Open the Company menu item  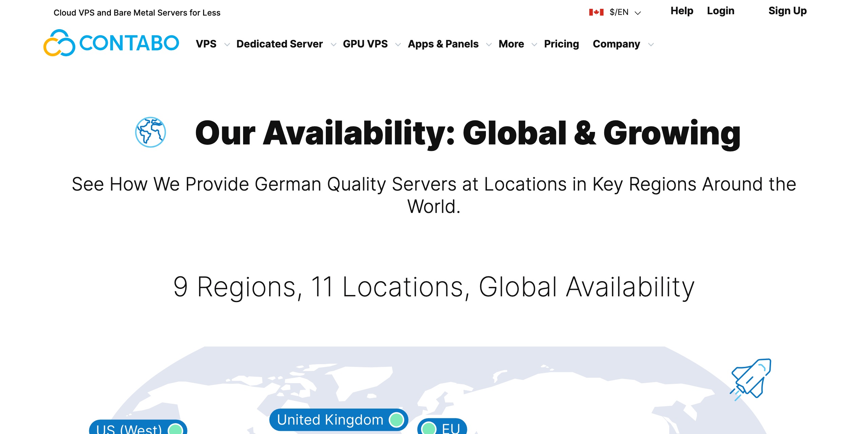[616, 44]
